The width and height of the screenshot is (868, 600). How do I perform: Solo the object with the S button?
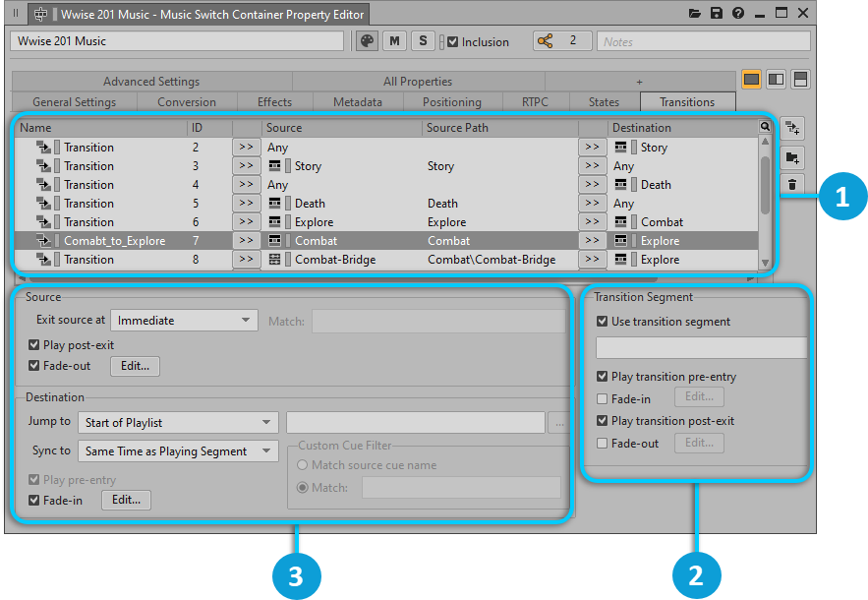pos(423,41)
